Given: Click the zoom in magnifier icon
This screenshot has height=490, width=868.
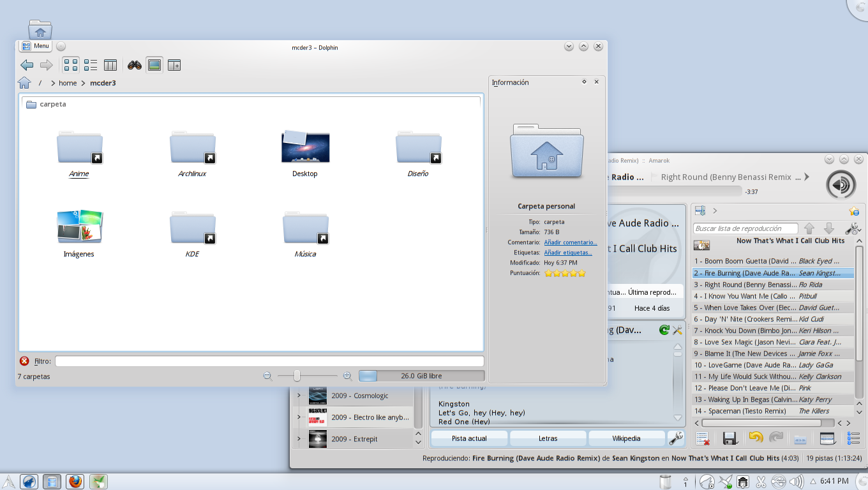Looking at the screenshot, I should [x=347, y=376].
